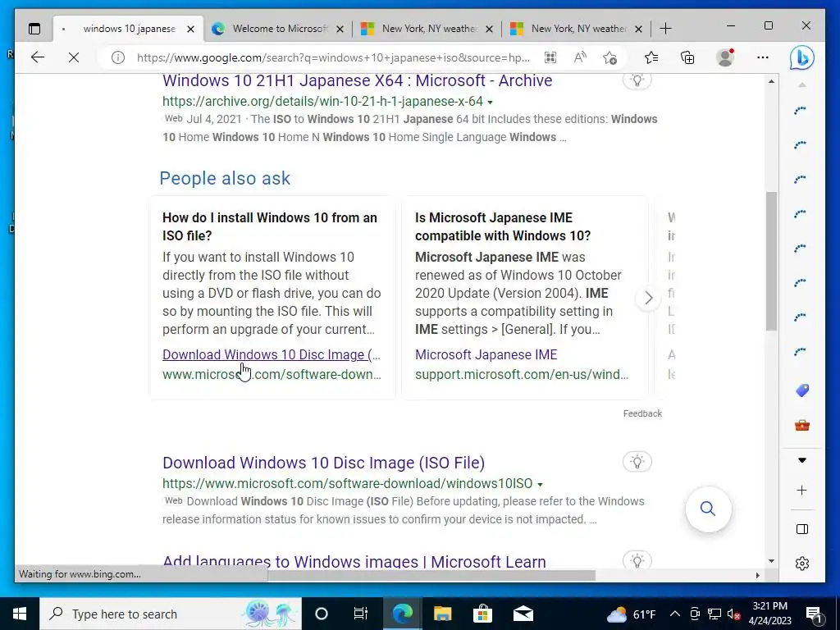The height and width of the screenshot is (630, 840).
Task: Open the tab actions menu icon
Action: (x=34, y=29)
